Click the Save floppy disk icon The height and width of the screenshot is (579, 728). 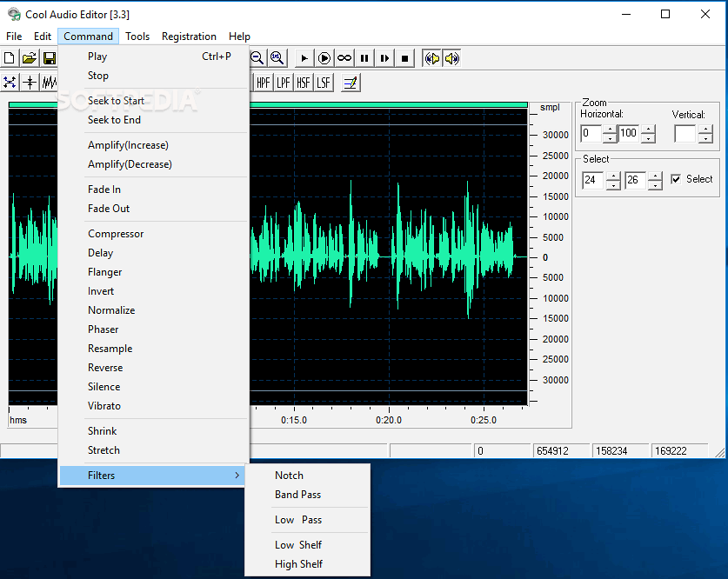pos(50,58)
